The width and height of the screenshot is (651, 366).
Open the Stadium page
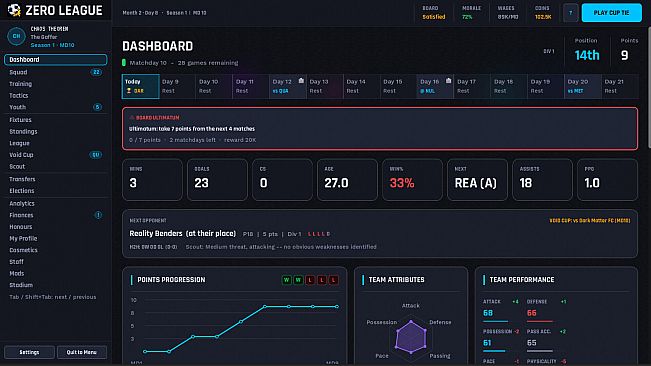click(56, 285)
